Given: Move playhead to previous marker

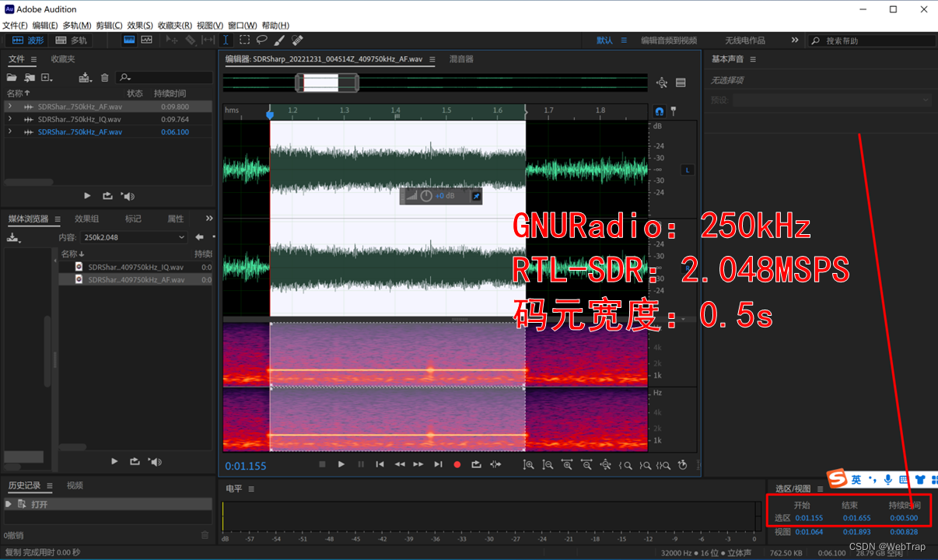Looking at the screenshot, I should [x=380, y=464].
